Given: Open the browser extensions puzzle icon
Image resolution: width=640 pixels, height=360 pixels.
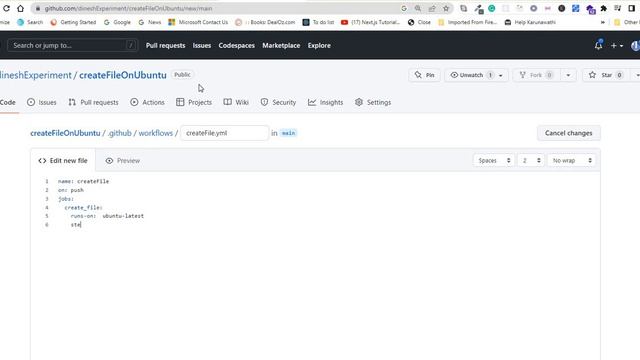Looking at the screenshot, I should 604,8.
